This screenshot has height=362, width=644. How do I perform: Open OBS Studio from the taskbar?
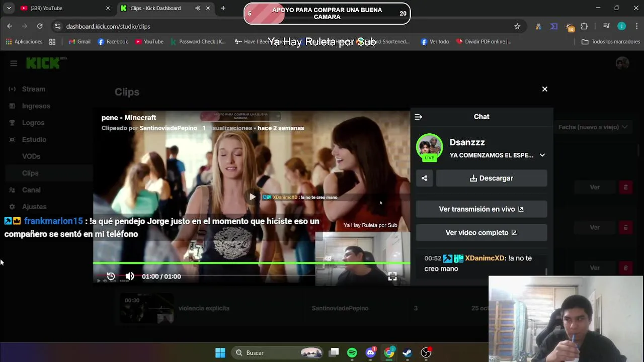coord(426,352)
